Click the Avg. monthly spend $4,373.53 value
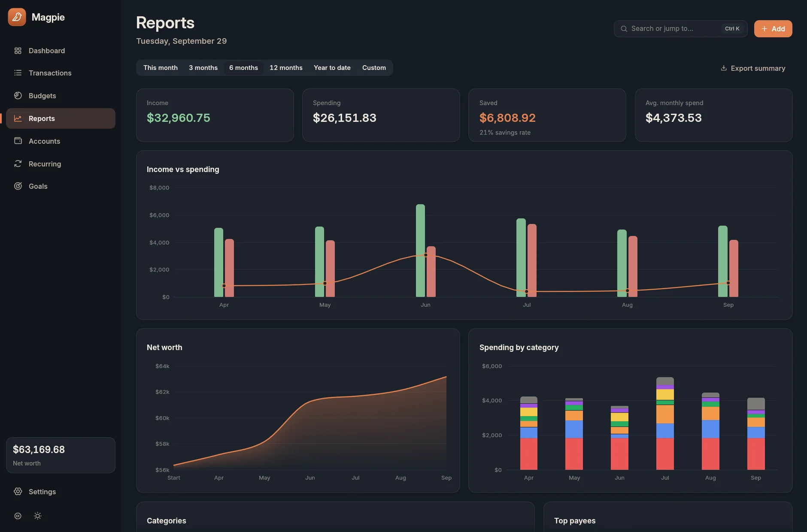The height and width of the screenshot is (532, 807). pyautogui.click(x=674, y=118)
